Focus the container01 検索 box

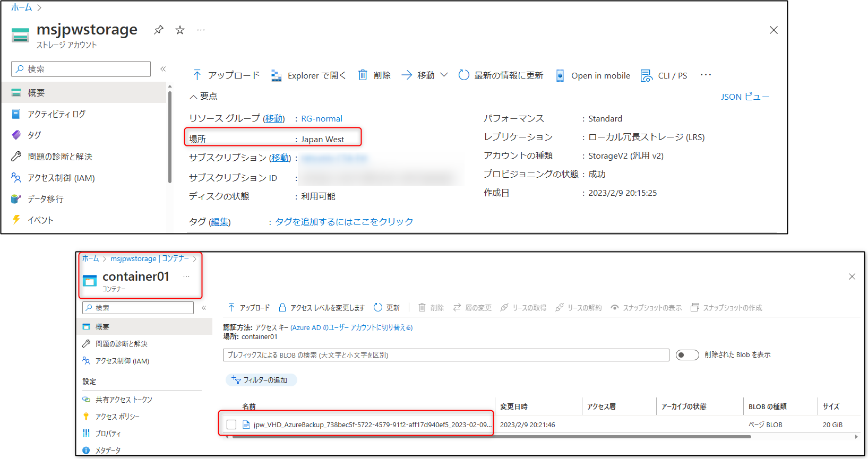[138, 308]
